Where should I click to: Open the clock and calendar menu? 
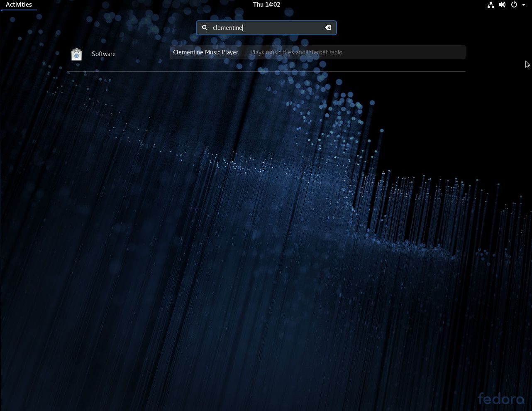point(266,5)
